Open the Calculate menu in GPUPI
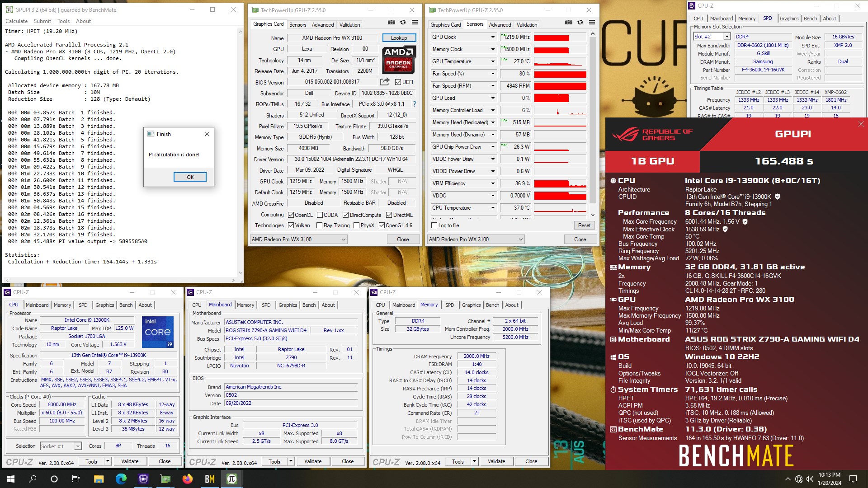Viewport: 868px width, 488px height. click(16, 21)
